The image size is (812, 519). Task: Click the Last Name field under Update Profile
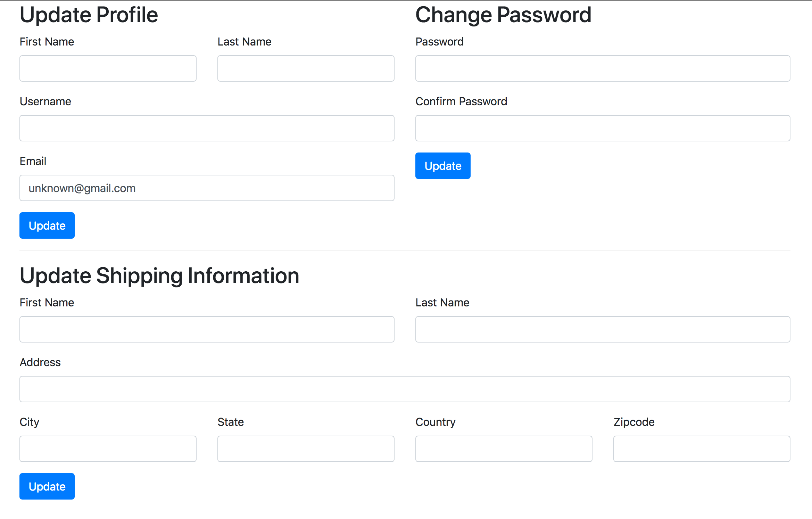[306, 68]
